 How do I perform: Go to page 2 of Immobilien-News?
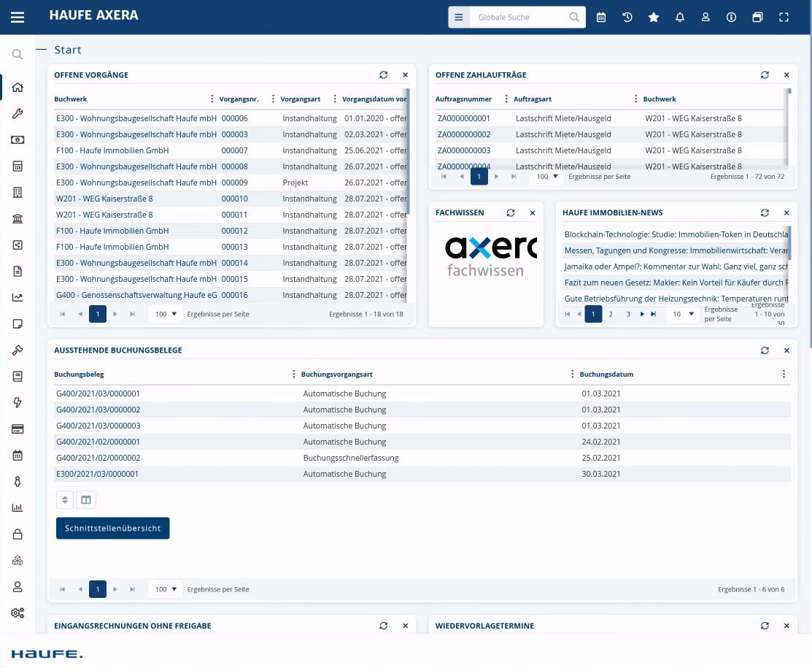(611, 314)
